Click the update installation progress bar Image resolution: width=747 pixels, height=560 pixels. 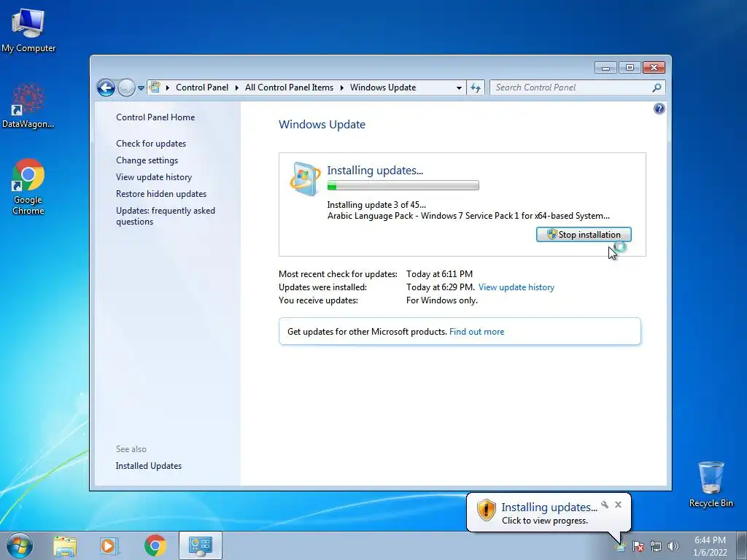[x=403, y=185]
